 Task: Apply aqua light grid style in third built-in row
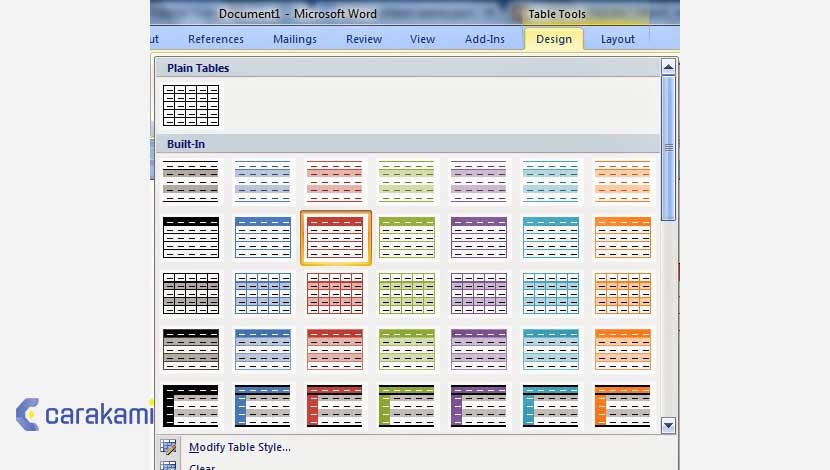tap(551, 293)
